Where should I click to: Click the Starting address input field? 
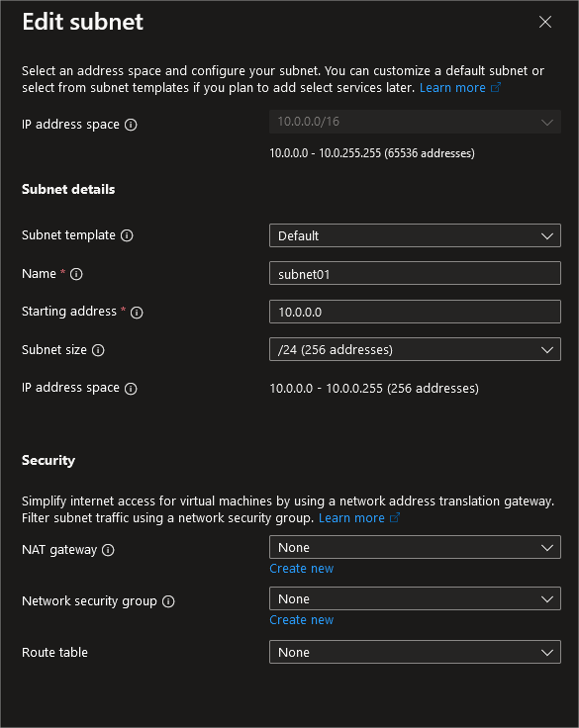415,312
